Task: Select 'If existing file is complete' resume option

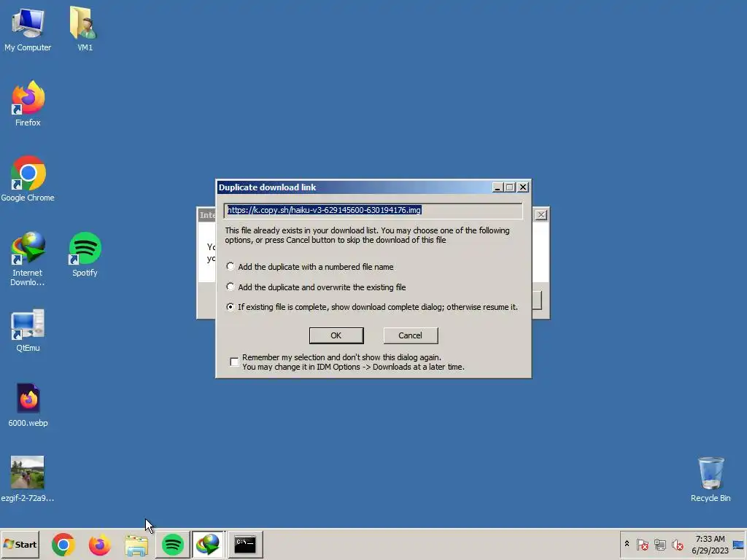Action: (372, 307)
